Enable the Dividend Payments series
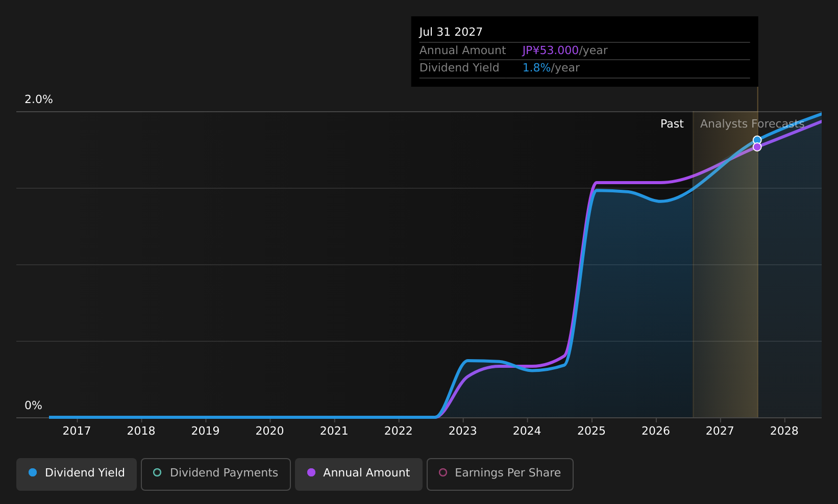This screenshot has width=838, height=504. point(216,474)
